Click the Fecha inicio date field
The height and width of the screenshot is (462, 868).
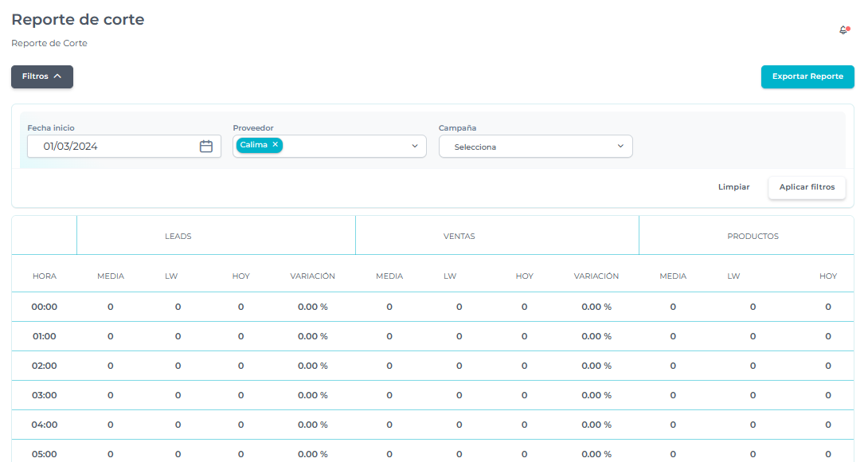click(111, 147)
